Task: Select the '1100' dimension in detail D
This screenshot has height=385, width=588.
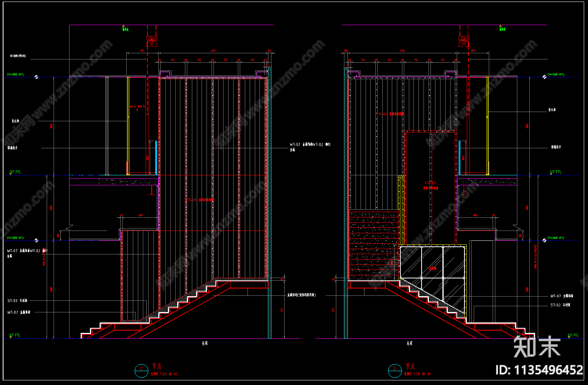Action: (x=475, y=215)
